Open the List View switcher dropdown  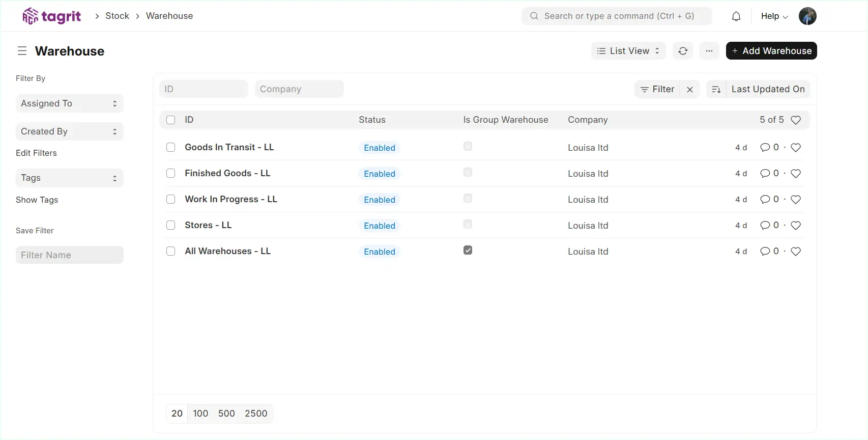coord(628,51)
